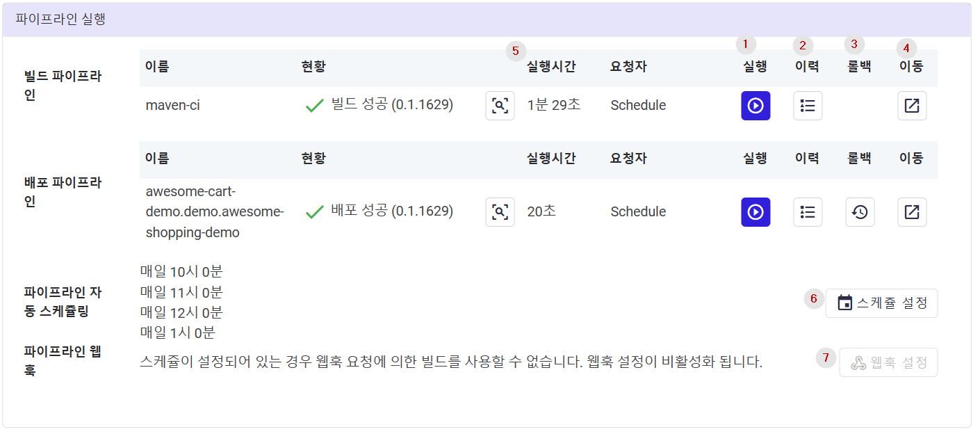Viewport: 980px width, 434px height.
Task: Run the maven-ci build pipeline
Action: point(756,106)
